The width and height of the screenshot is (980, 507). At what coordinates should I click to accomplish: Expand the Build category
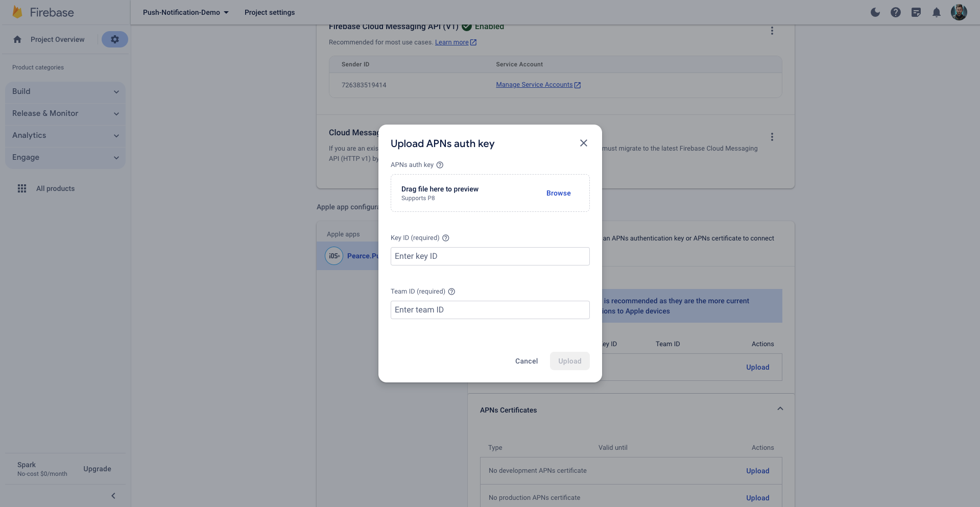pyautogui.click(x=65, y=91)
